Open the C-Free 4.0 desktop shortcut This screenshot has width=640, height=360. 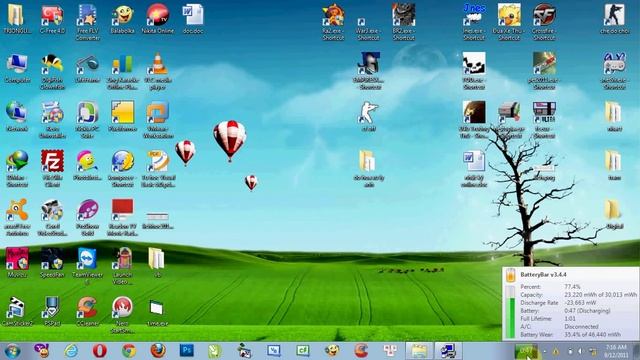52,18
